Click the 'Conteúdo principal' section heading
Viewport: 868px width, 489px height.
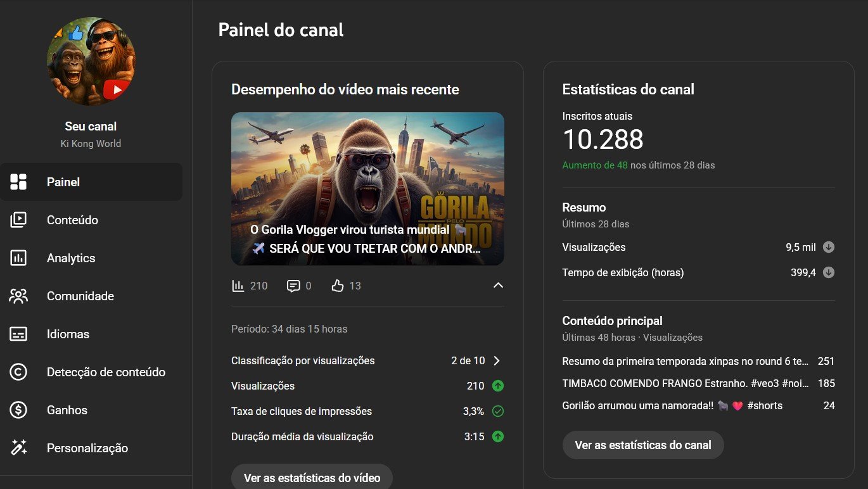coord(612,321)
